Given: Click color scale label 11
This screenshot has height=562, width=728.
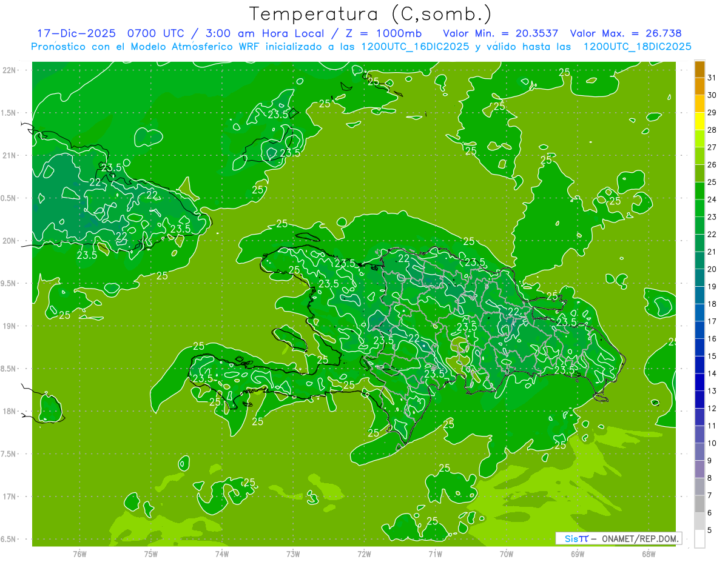Looking at the screenshot, I should point(712,426).
